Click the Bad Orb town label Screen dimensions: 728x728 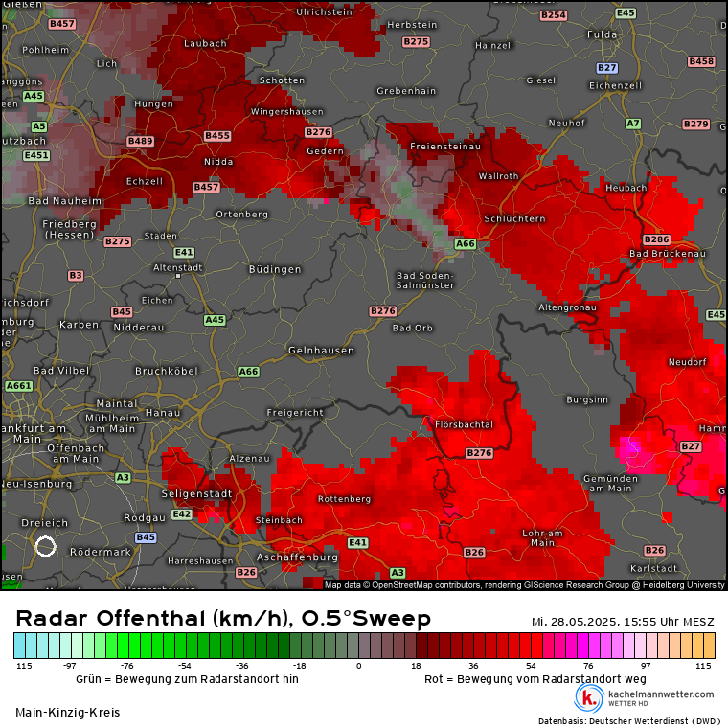click(412, 328)
